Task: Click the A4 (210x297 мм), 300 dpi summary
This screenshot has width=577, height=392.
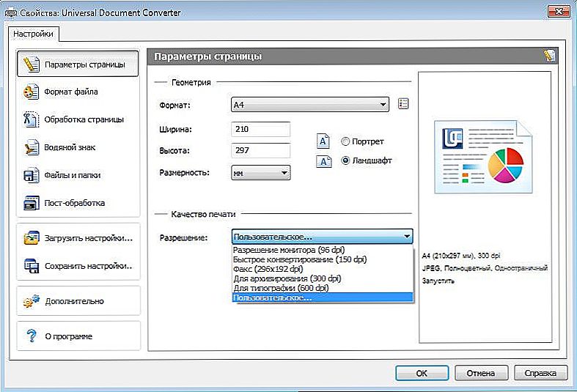Action: pos(461,256)
